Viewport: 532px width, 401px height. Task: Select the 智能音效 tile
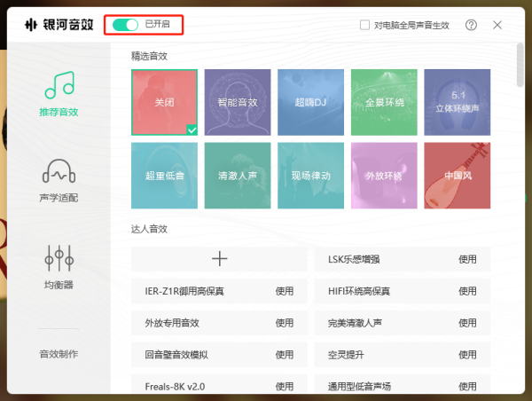tap(238, 102)
